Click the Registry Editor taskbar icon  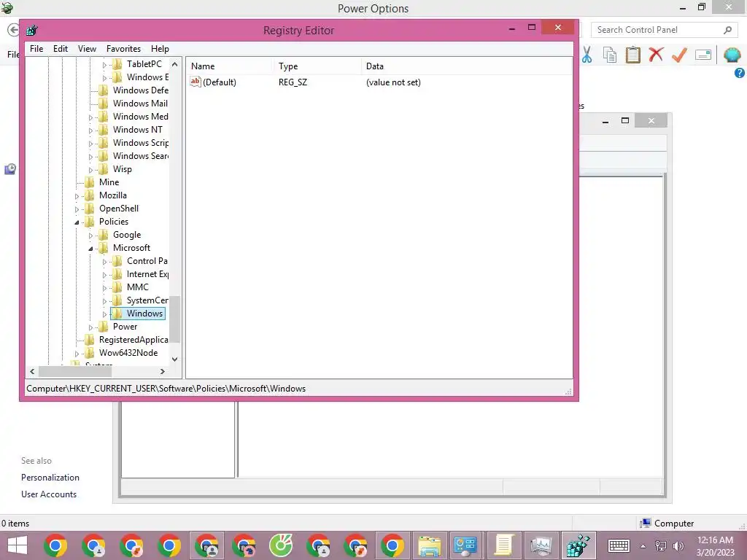(578, 545)
